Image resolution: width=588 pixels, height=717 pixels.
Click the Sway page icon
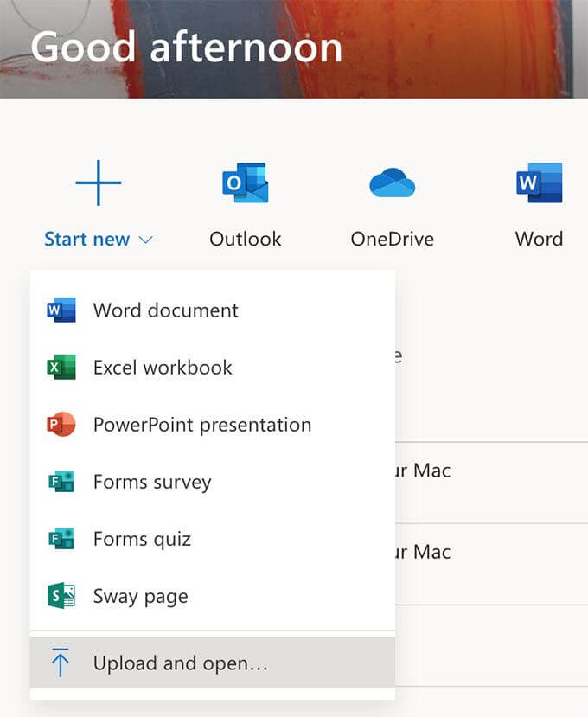coord(61,596)
